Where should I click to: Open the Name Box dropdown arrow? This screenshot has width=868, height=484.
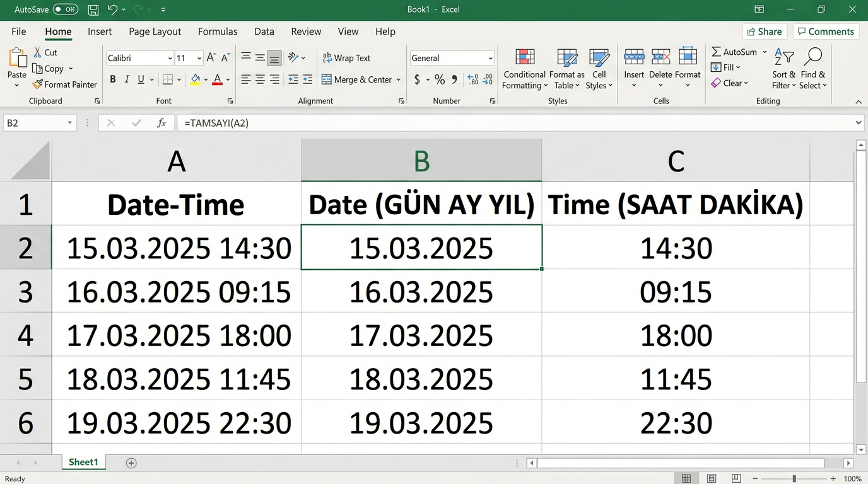pos(69,123)
